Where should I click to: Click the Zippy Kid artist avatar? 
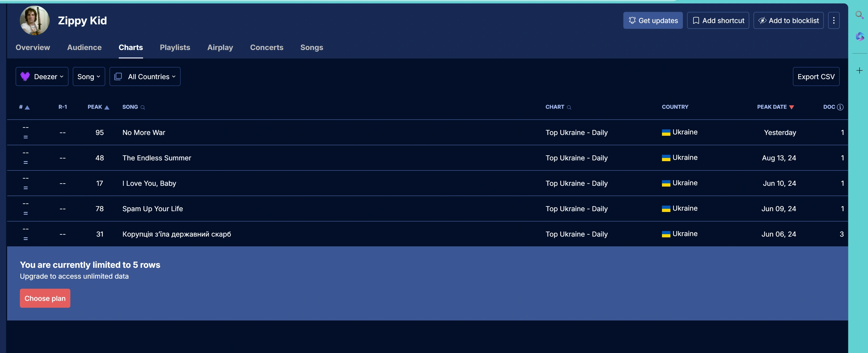pos(34,20)
